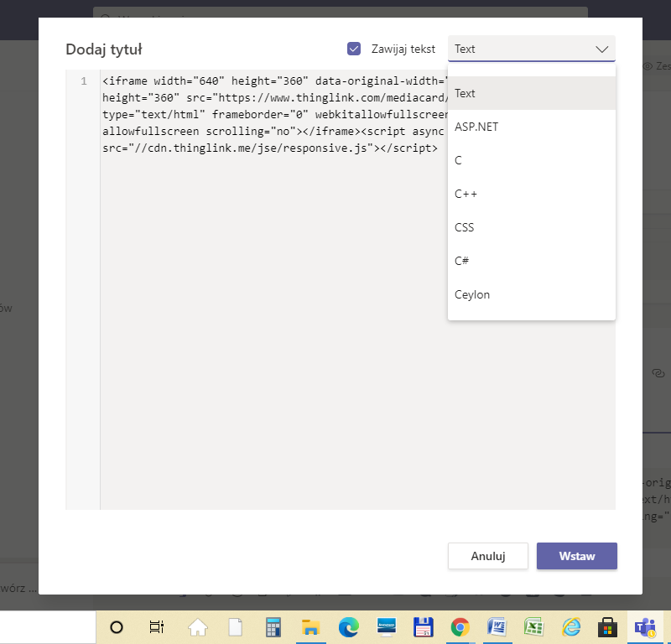Collapse the language dropdown showing Text
Image resolution: width=671 pixels, height=644 pixels.
coord(531,49)
